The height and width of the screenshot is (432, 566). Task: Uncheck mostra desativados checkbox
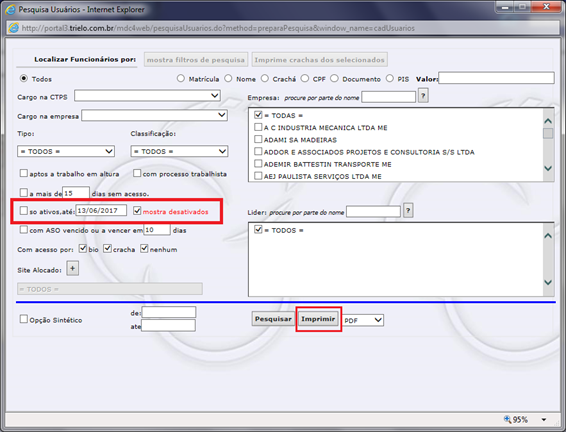[137, 210]
